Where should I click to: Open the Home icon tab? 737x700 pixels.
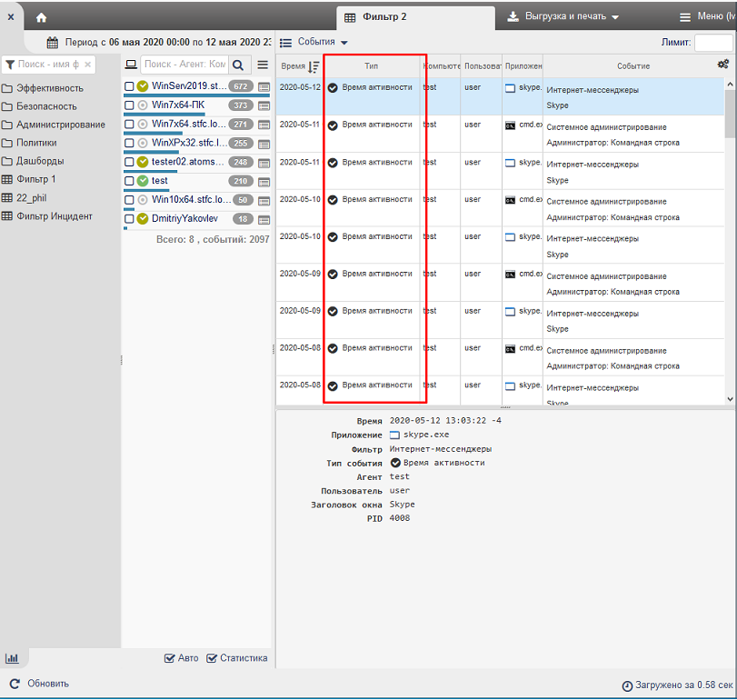point(41,17)
